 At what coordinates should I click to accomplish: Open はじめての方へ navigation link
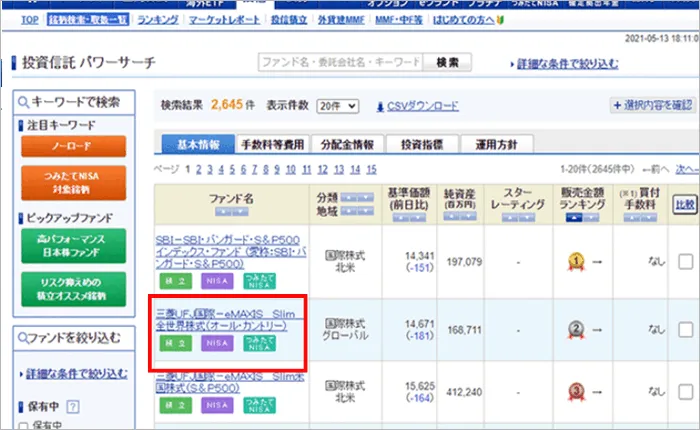tap(463, 20)
